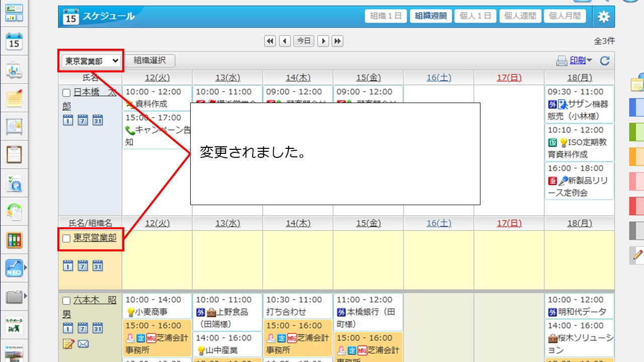Open the 東京営業部 organization dropdown
The height and width of the screenshot is (362, 644).
click(x=91, y=61)
